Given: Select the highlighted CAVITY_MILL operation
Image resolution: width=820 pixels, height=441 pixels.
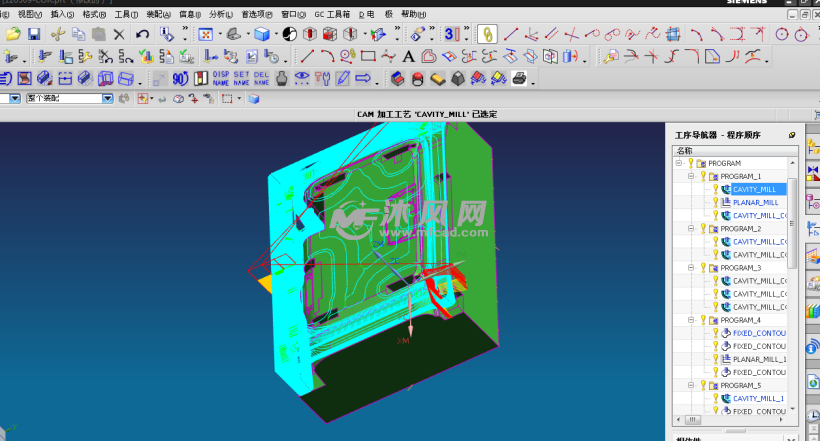Looking at the screenshot, I should click(x=754, y=189).
